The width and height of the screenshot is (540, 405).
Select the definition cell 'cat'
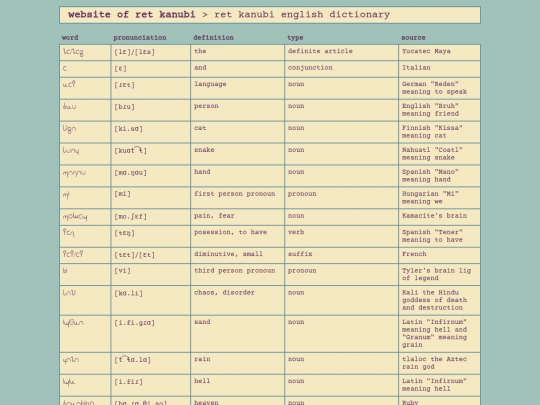tap(238, 132)
